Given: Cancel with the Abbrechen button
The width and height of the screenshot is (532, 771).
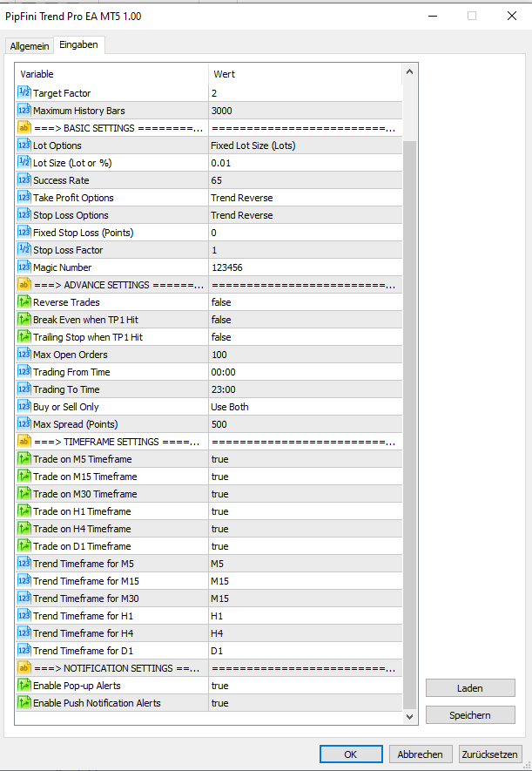Looking at the screenshot, I should [x=420, y=754].
